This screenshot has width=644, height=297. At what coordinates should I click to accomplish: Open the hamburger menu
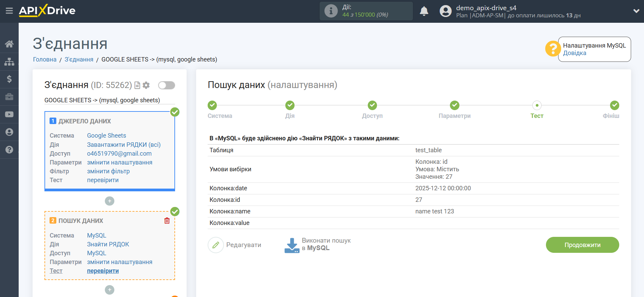pos(9,11)
